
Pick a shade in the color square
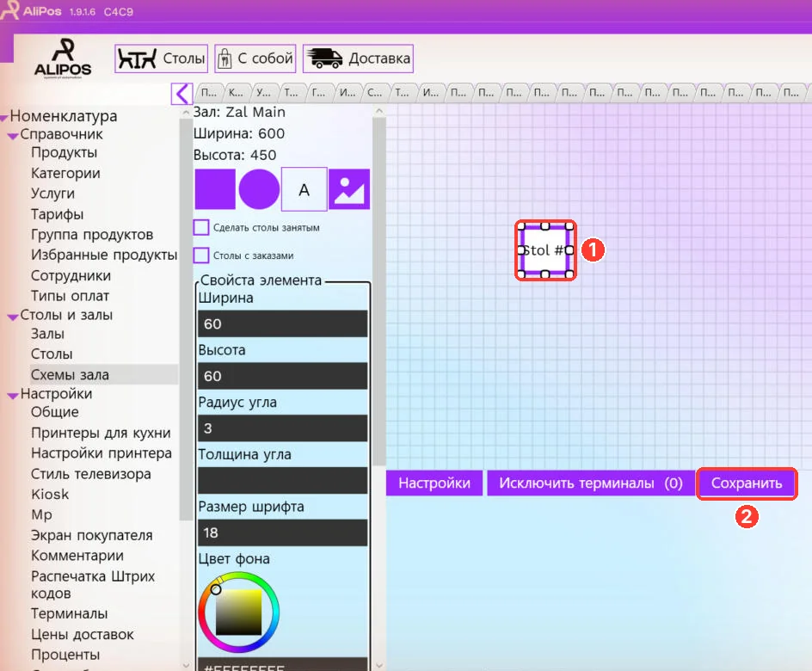tap(239, 612)
